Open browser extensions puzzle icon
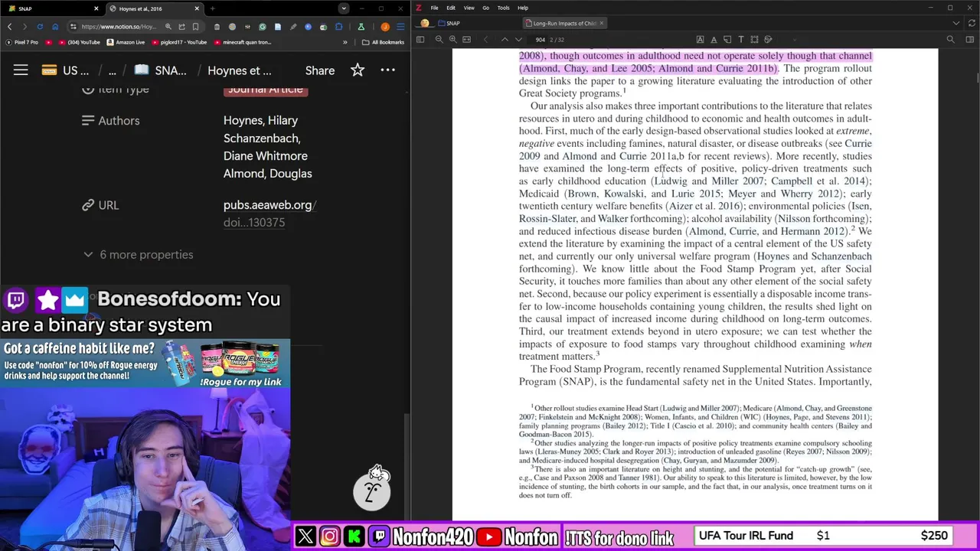The height and width of the screenshot is (551, 980). (x=338, y=27)
